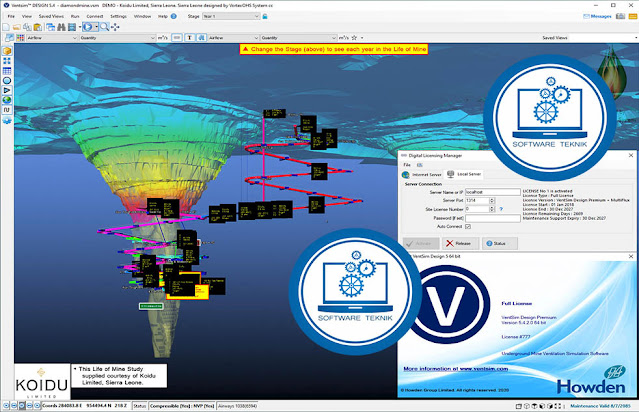Switch to Local Server tab

click(464, 174)
